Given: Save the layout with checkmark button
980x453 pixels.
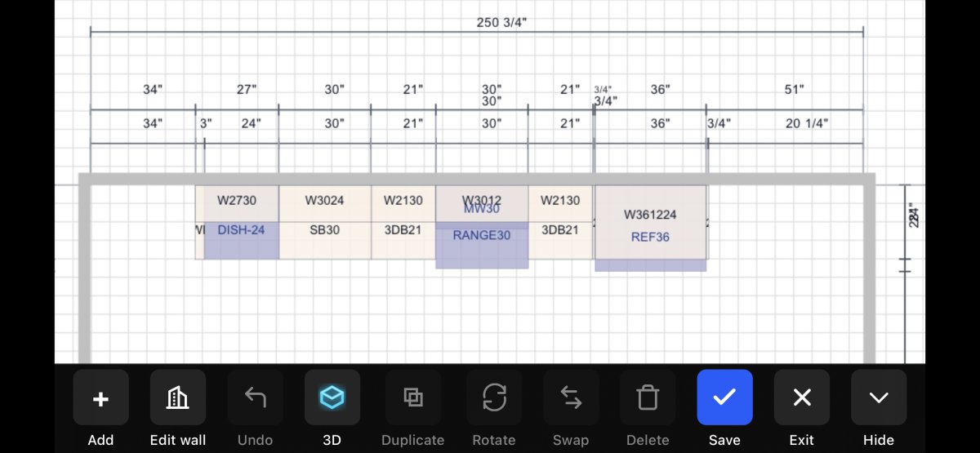Looking at the screenshot, I should coord(724,397).
